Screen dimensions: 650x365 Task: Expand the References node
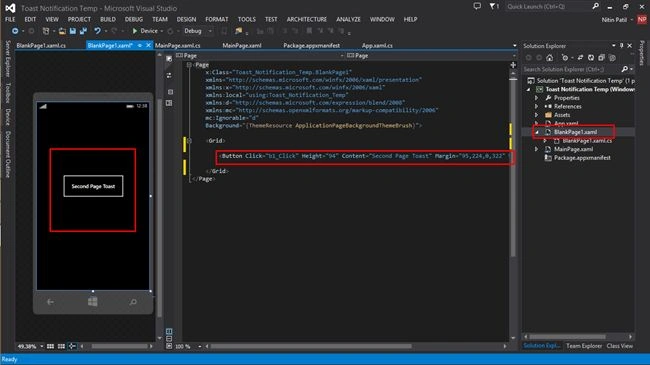[536, 107]
